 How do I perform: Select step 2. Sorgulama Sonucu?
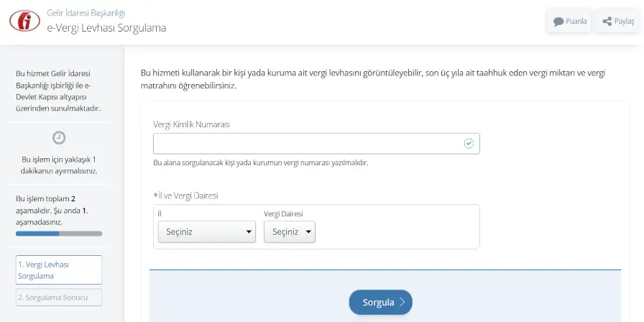pos(59,298)
